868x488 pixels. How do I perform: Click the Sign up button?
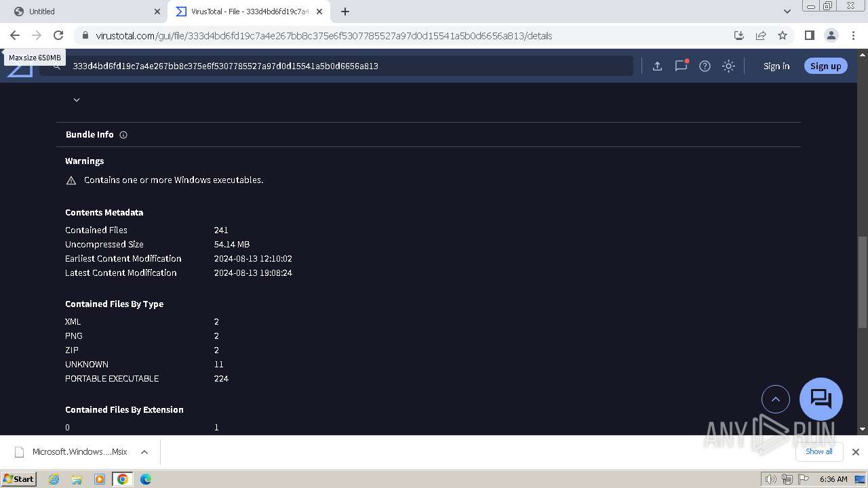click(x=825, y=66)
